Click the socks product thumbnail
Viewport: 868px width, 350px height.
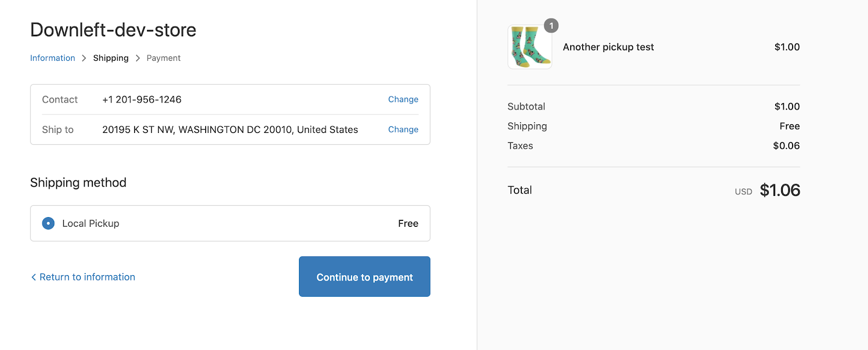(x=529, y=47)
